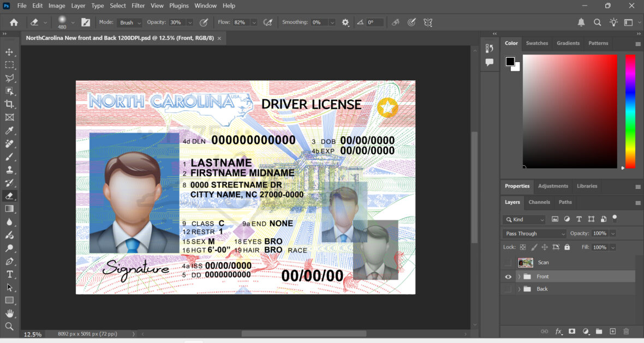Click the Home button in the options bar
Image resolution: width=644 pixels, height=343 pixels.
coord(13,22)
